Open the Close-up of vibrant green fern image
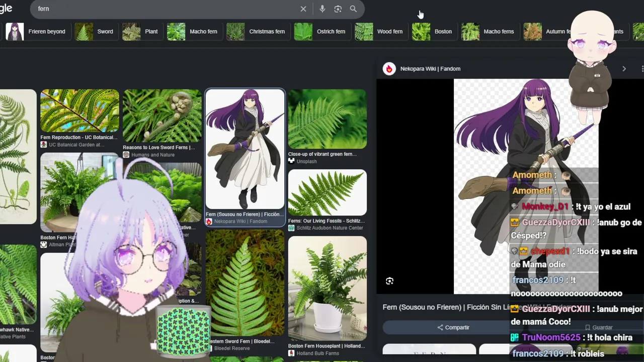644x362 pixels. point(327,119)
